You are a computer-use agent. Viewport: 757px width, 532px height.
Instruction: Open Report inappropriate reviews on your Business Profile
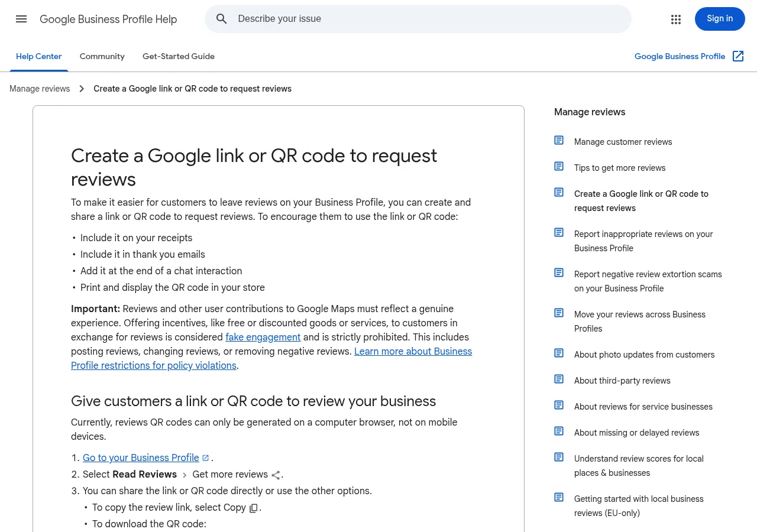coord(643,241)
